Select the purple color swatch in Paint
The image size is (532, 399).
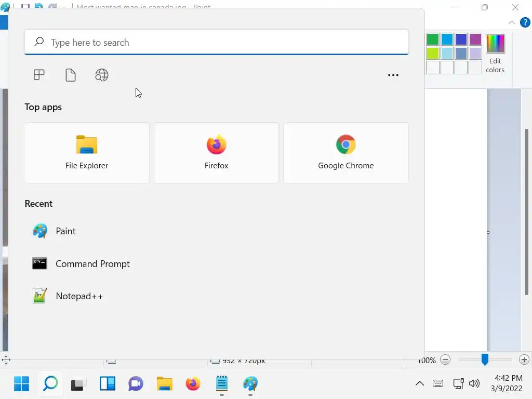[475, 39]
